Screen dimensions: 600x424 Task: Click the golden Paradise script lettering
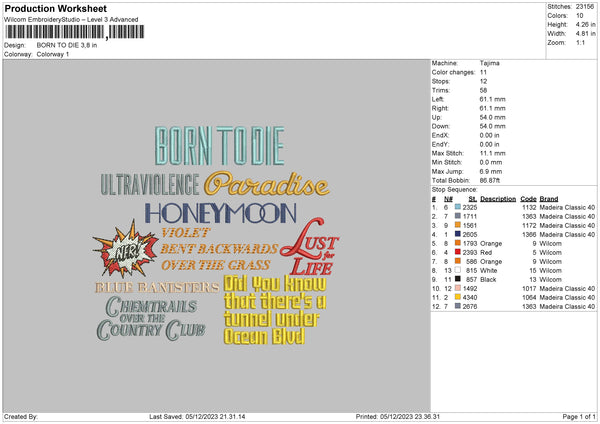(266, 184)
